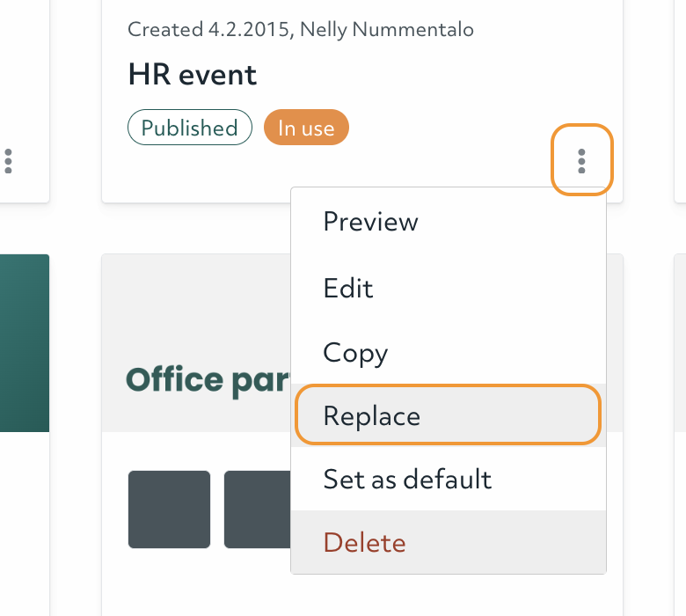Screen dimensions: 686x616
Task: Select Edit in the template menu
Action: [x=348, y=288]
